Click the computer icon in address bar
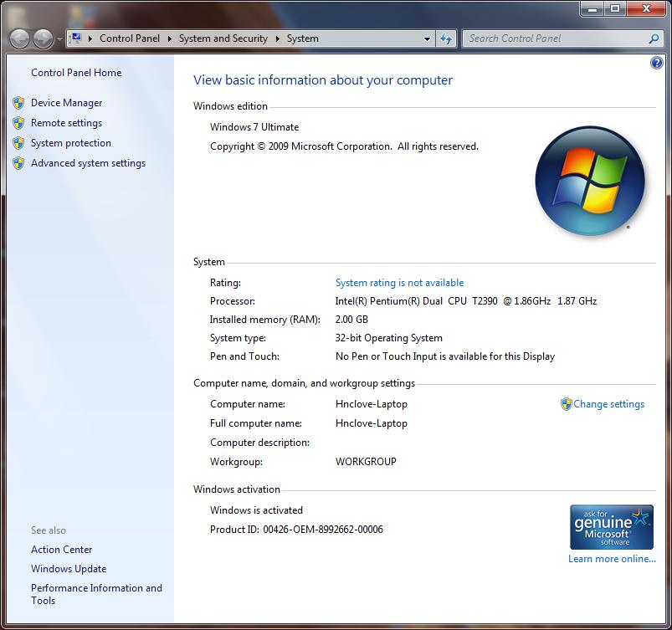 (76, 38)
